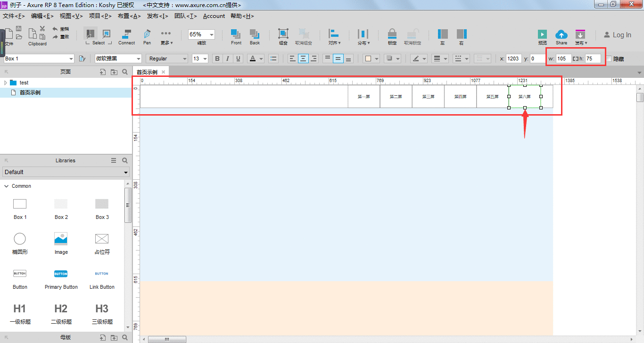Select the Pen tool
This screenshot has height=343, width=644.
[147, 37]
